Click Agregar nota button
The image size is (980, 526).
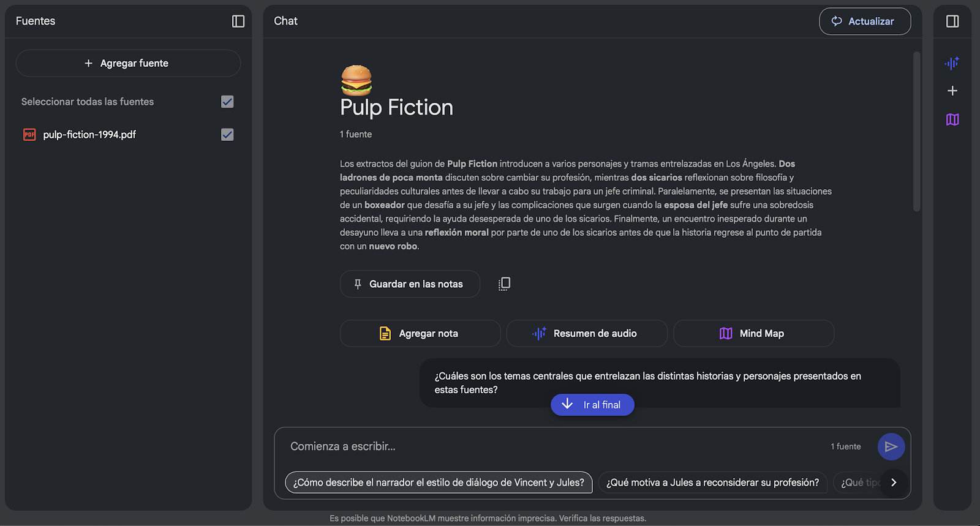[420, 334]
